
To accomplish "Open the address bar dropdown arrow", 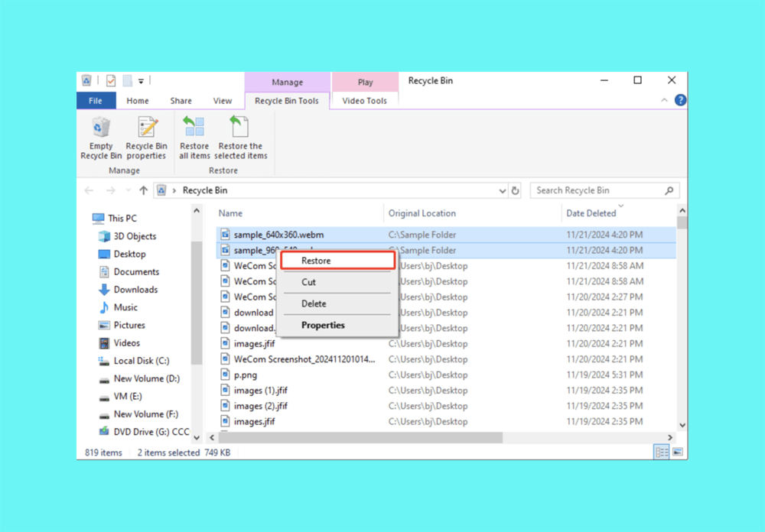I will tap(501, 190).
